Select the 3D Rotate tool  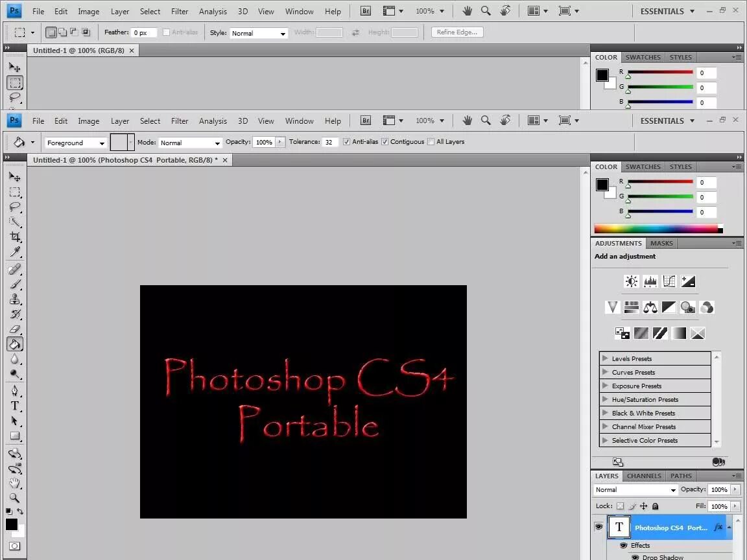[15, 453]
